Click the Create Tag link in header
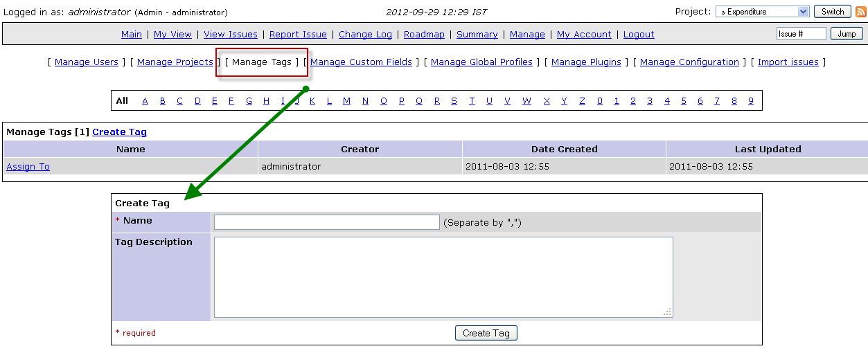The height and width of the screenshot is (353, 868). tap(119, 132)
